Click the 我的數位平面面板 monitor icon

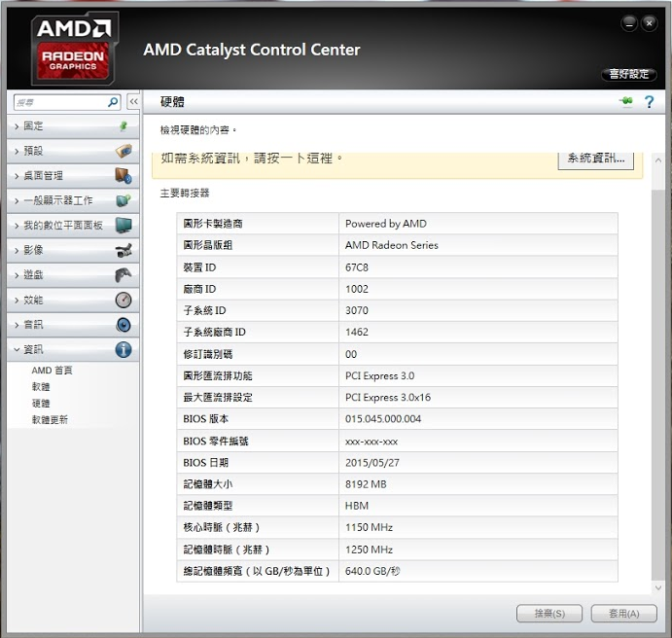click(x=124, y=226)
